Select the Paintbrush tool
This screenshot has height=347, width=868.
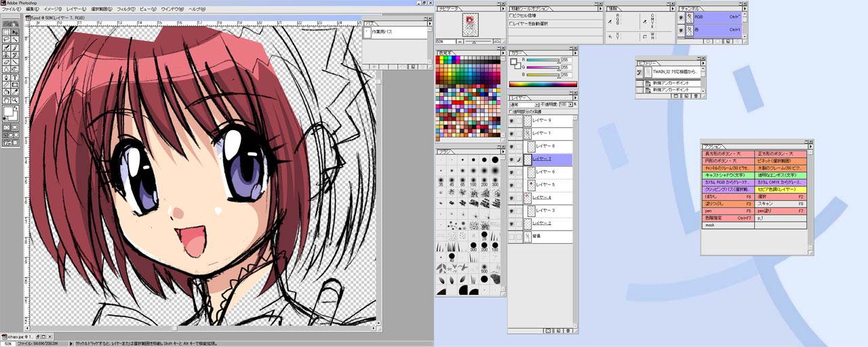(x=15, y=47)
